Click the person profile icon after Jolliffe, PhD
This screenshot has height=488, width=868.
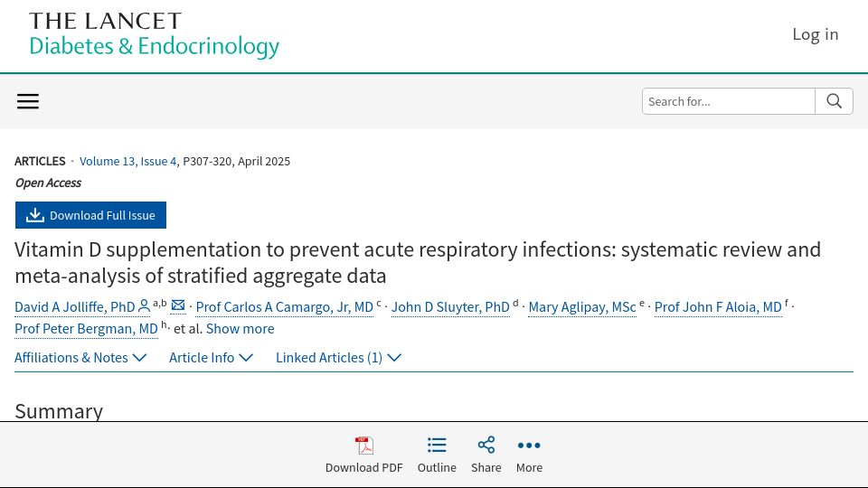pyautogui.click(x=144, y=305)
